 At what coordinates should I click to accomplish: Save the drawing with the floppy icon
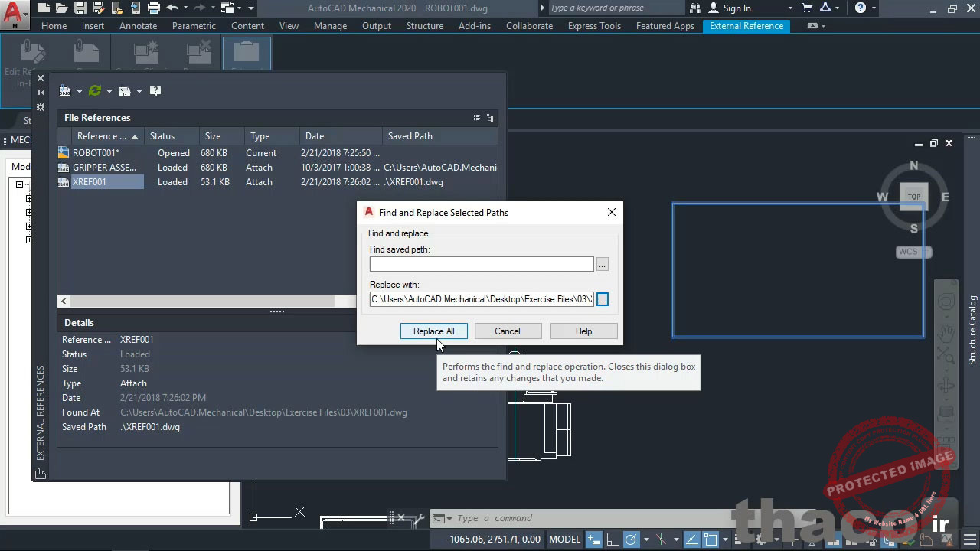click(80, 8)
